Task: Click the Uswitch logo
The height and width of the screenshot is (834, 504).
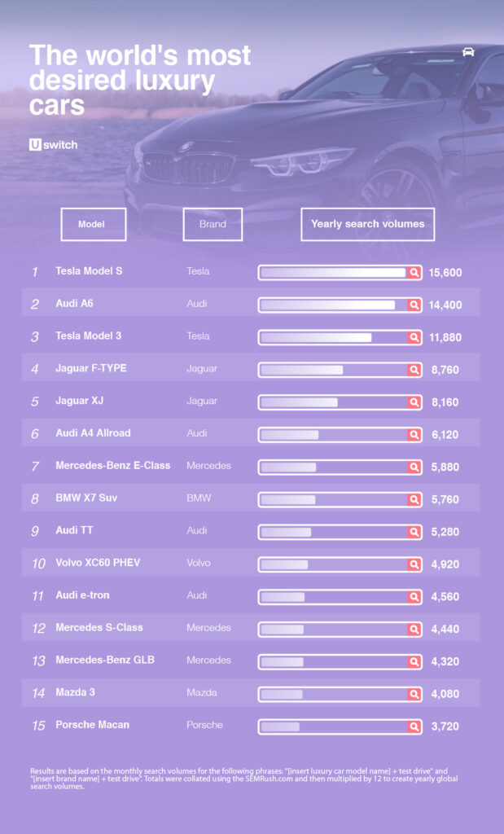Action: pyautogui.click(x=54, y=145)
